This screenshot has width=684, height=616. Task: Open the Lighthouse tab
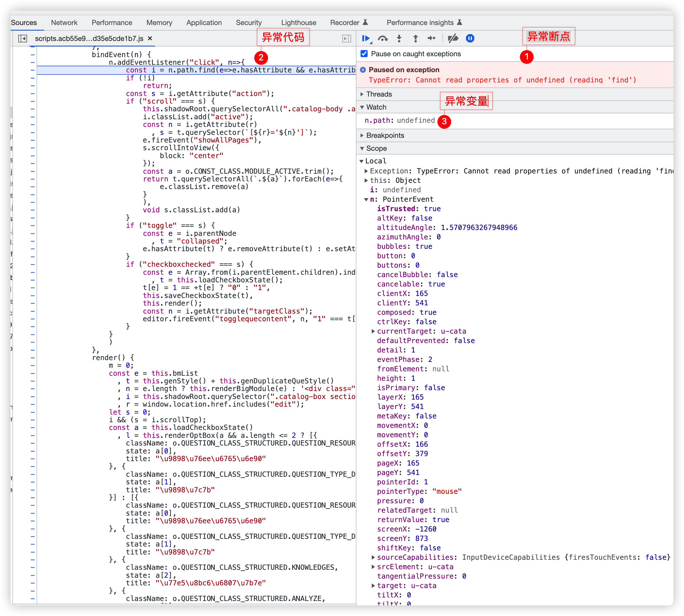click(x=299, y=22)
